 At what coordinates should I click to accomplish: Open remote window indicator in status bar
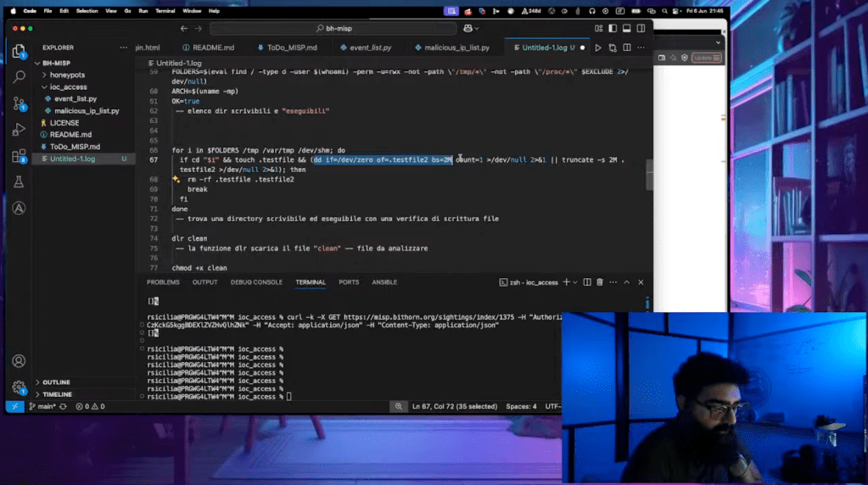14,406
